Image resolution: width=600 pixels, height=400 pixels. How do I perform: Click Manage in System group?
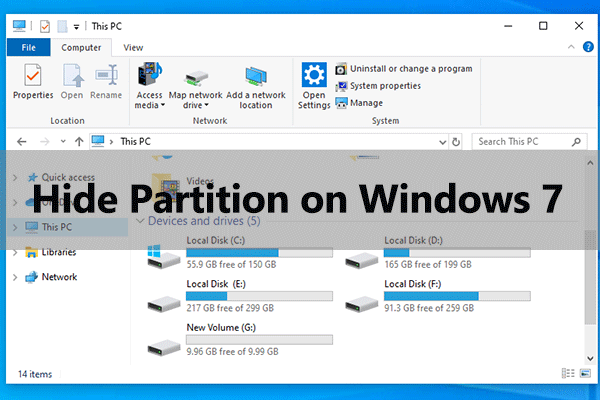[359, 103]
